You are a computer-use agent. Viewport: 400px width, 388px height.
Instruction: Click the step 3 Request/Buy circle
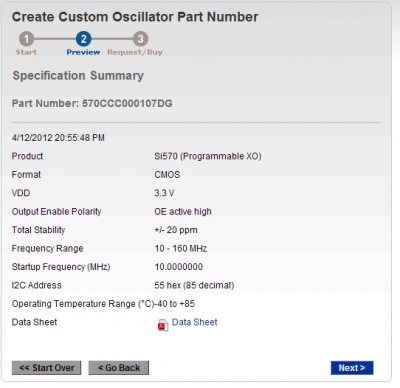140,39
